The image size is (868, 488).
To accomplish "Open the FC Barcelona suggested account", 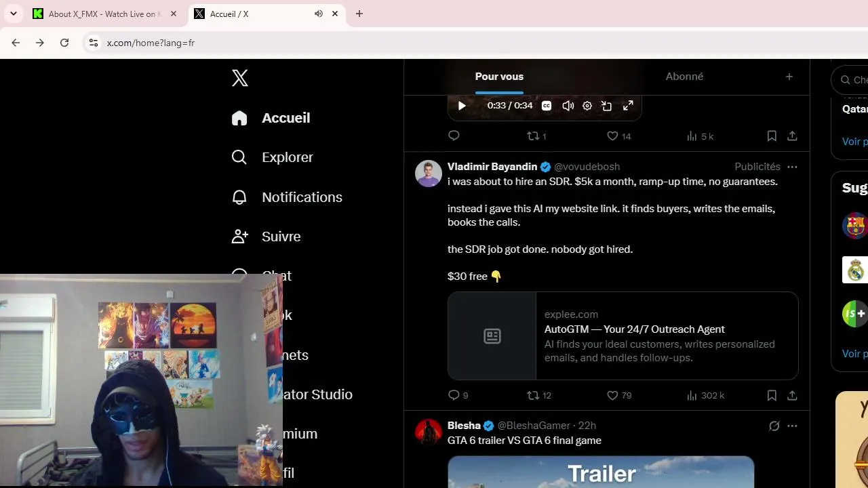I will pos(854,224).
